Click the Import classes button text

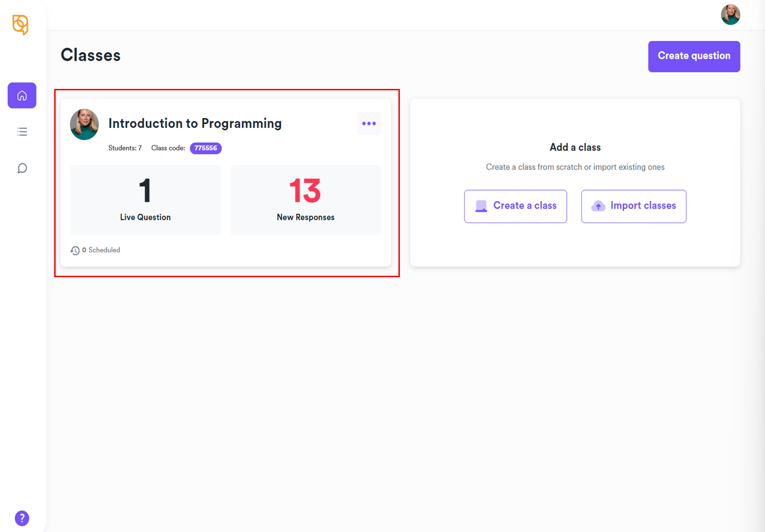[x=643, y=205]
